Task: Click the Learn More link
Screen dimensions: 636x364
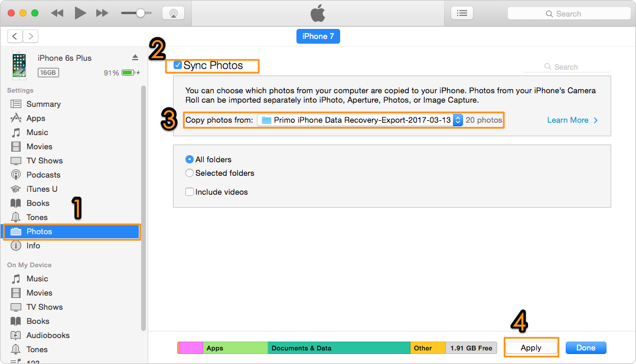Action: tap(572, 120)
